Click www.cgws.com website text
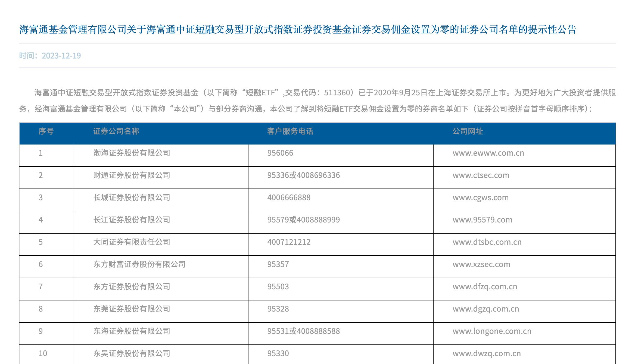The height and width of the screenshot is (364, 635). [x=481, y=197]
